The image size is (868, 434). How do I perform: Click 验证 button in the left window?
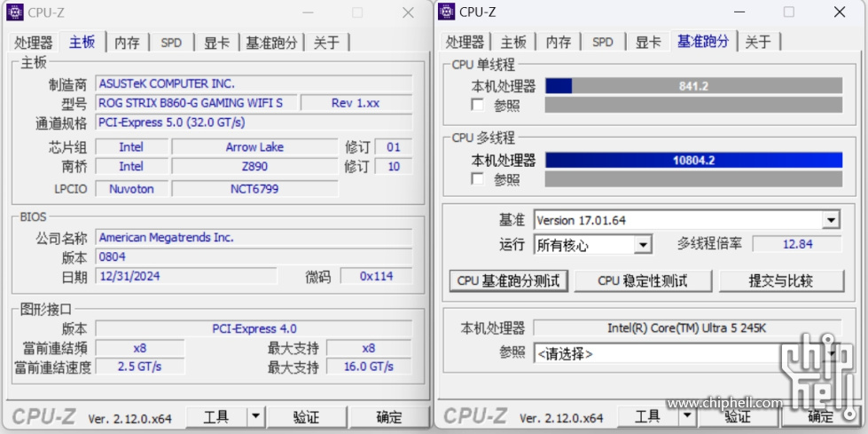[x=307, y=417]
